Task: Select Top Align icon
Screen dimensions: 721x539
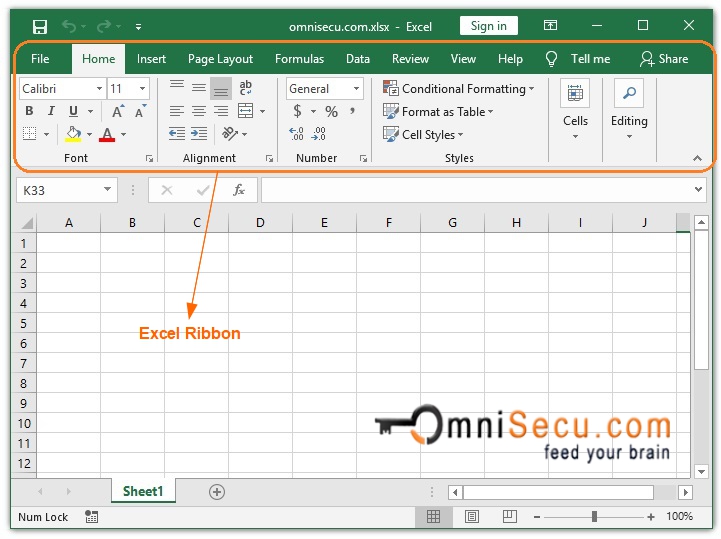Action: click(x=177, y=87)
